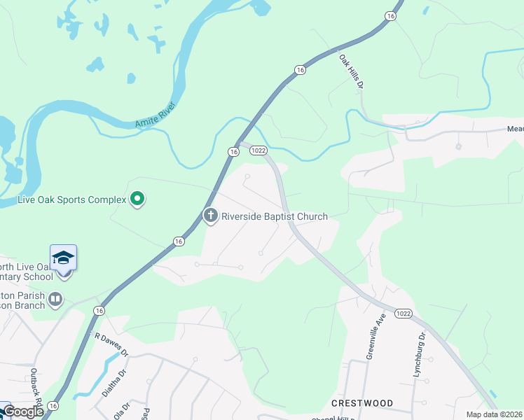
Task: Select the CRESTWOOD neighborhood label
Action: click(362, 403)
